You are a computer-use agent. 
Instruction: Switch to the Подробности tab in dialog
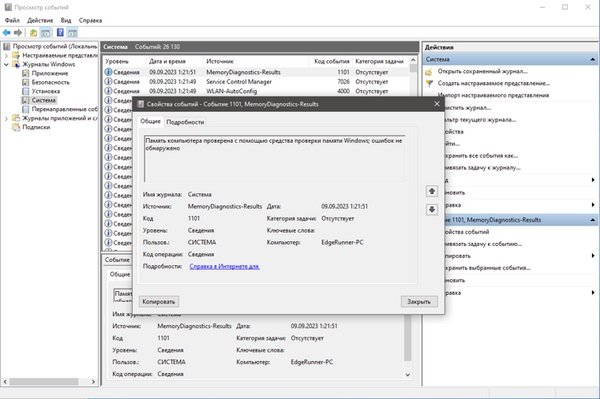[x=185, y=122]
